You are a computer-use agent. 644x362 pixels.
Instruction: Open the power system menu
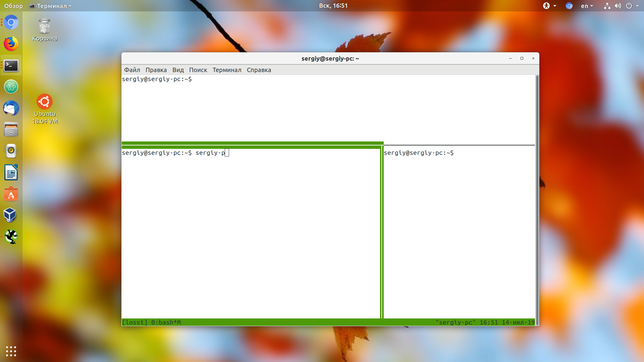coord(632,6)
